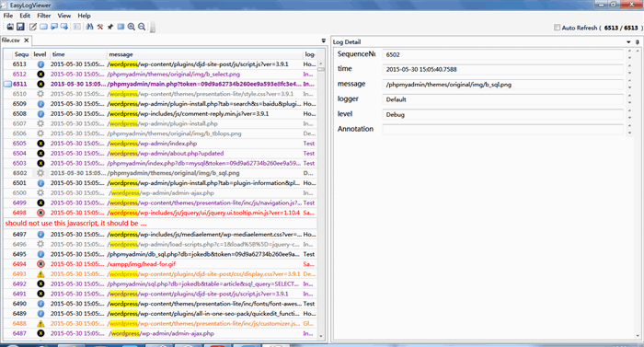Open a log file with the toolbar open icon
The image size is (644, 347).
(10, 27)
